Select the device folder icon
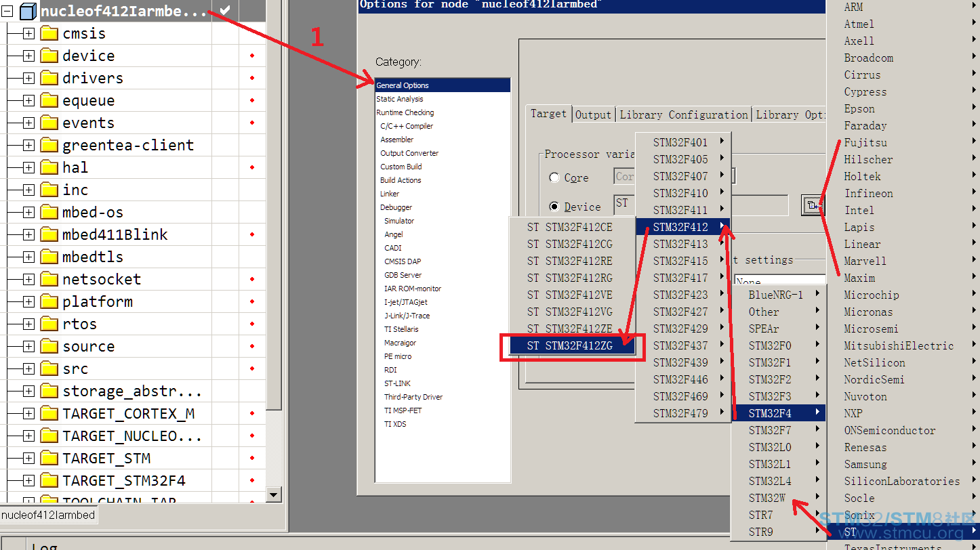Screen dimensions: 980x550 [x=49, y=56]
